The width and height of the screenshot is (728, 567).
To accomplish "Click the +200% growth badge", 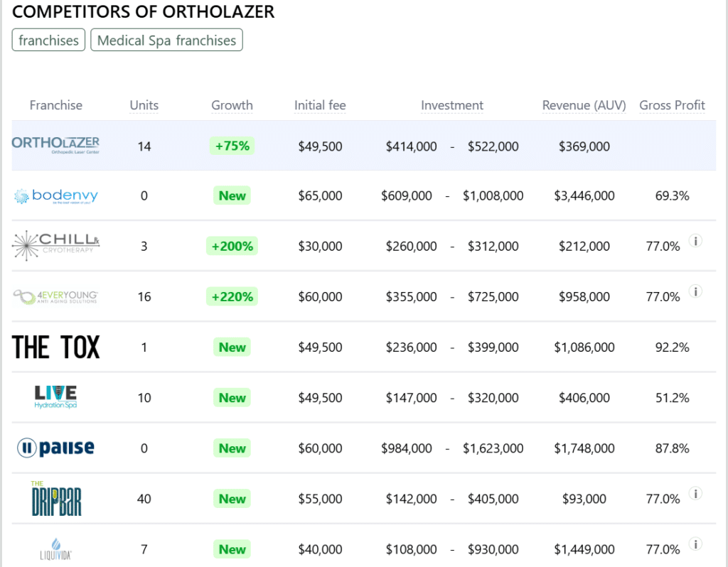I will click(x=232, y=246).
